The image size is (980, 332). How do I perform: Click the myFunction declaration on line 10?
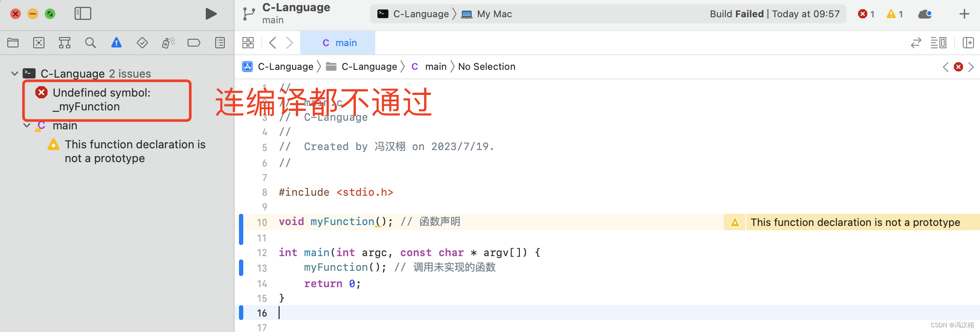coord(342,222)
